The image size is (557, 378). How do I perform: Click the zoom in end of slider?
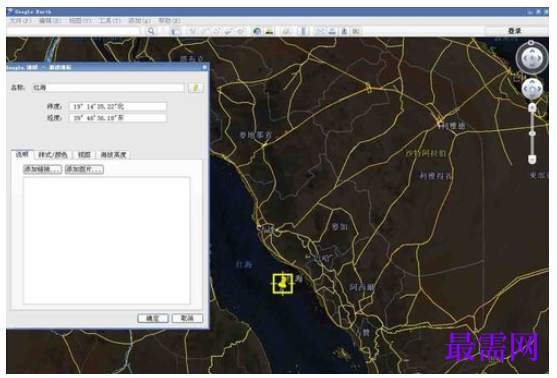[532, 107]
